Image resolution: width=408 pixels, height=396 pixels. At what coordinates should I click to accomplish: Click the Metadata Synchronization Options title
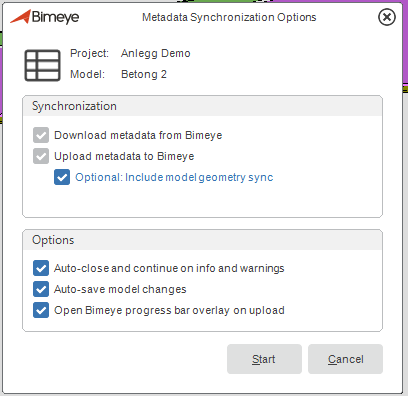(229, 17)
